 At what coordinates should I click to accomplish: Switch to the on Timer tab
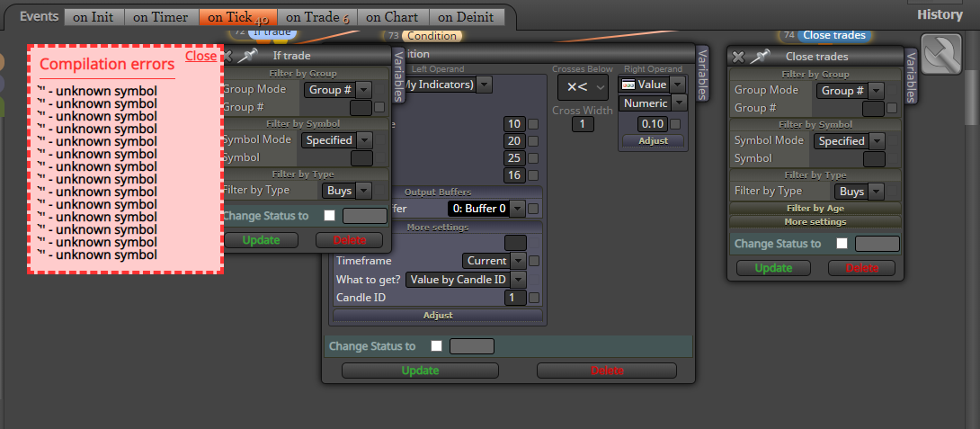click(161, 17)
